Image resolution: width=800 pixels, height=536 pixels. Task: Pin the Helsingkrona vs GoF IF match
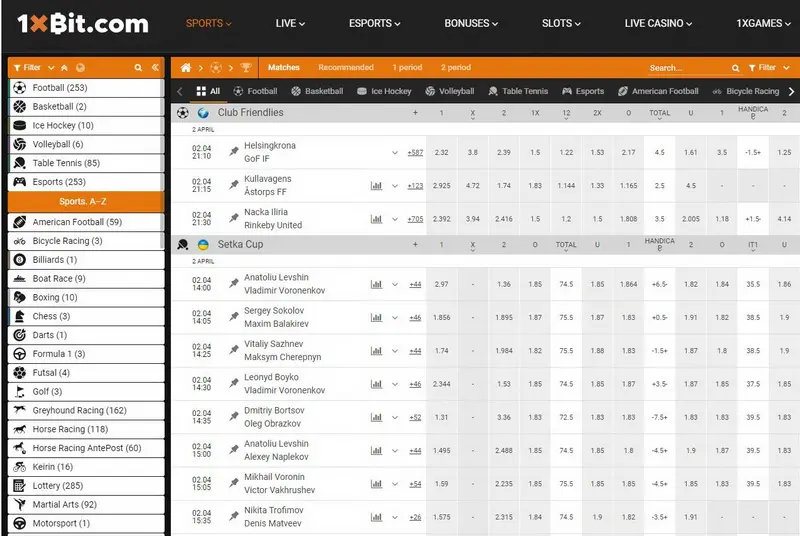(234, 151)
